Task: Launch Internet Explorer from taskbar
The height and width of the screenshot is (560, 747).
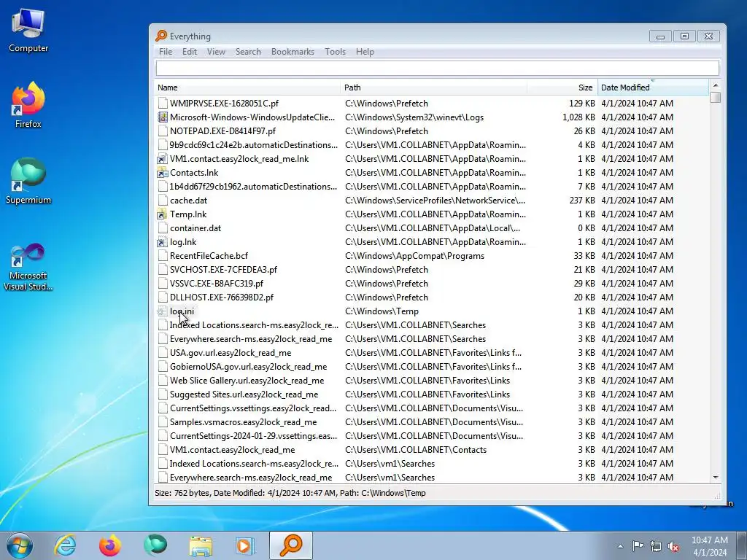Action: [x=65, y=545]
